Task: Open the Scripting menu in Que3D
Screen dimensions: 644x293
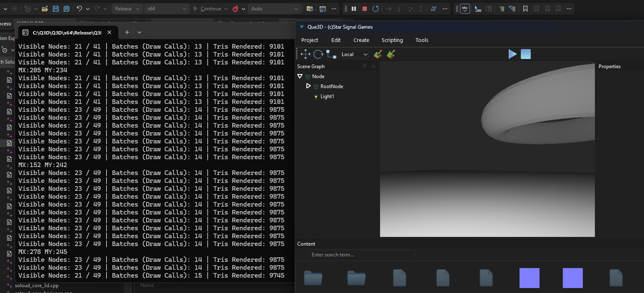Action: point(392,40)
